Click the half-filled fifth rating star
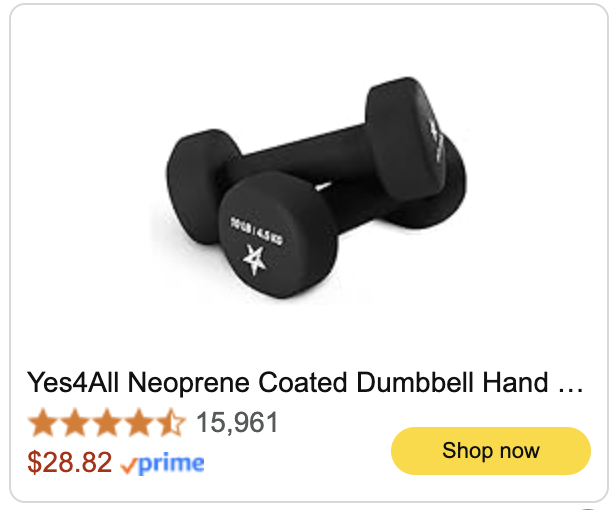 click(x=170, y=422)
